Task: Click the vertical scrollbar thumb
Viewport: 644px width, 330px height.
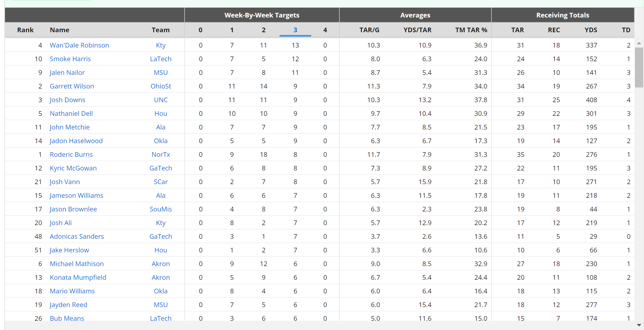Action: (639, 67)
